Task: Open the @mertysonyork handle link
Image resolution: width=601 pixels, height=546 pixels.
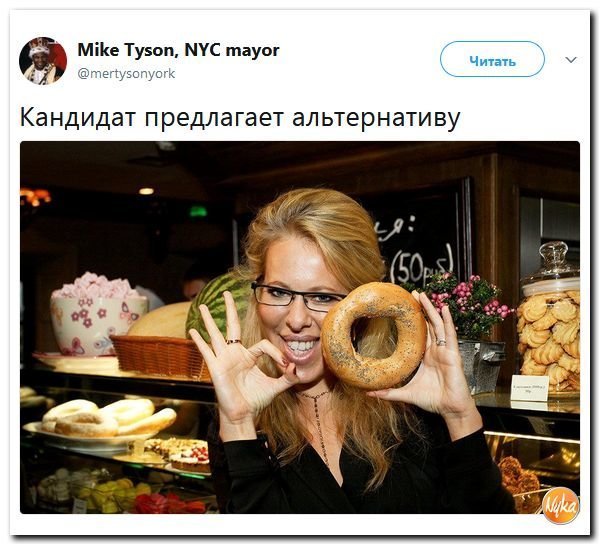Action: pos(126,73)
